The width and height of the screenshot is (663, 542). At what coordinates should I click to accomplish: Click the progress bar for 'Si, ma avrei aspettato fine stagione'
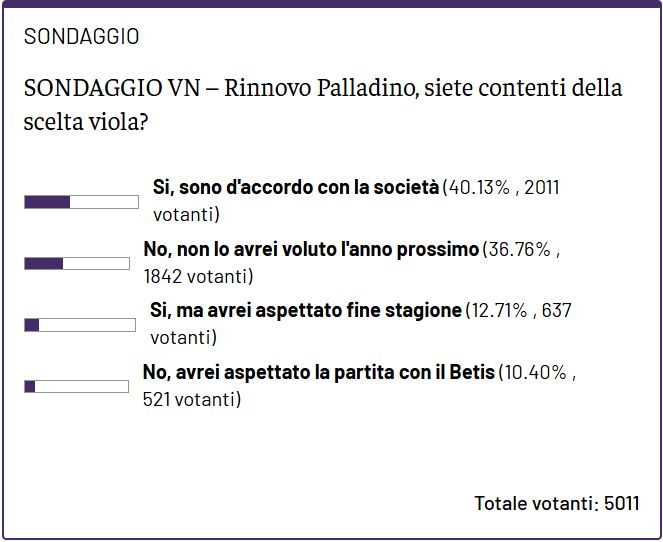point(79,324)
